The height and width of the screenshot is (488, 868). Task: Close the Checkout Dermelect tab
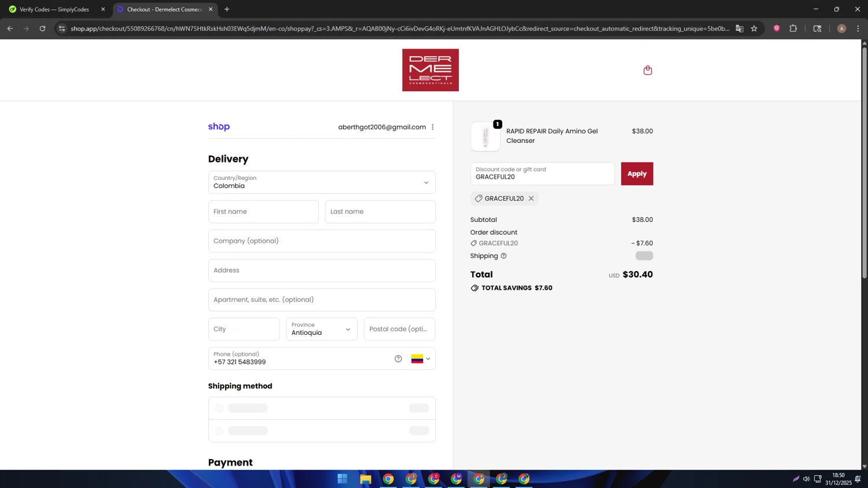211,9
